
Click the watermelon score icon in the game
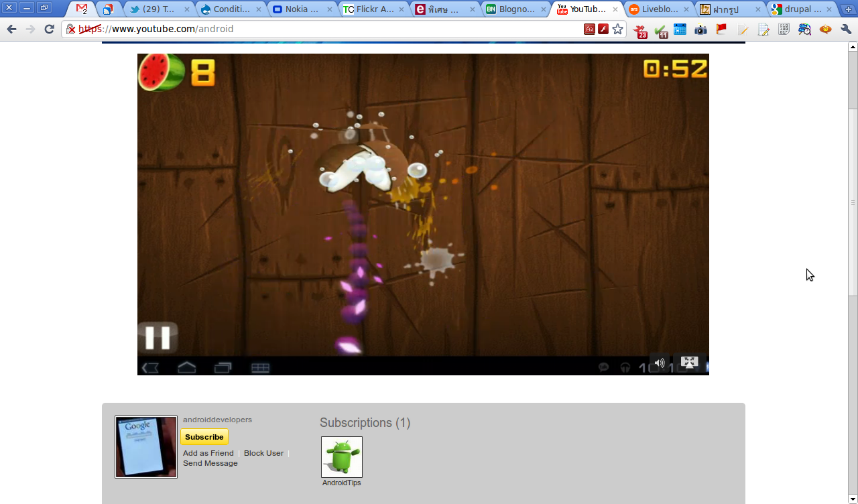pyautogui.click(x=161, y=72)
